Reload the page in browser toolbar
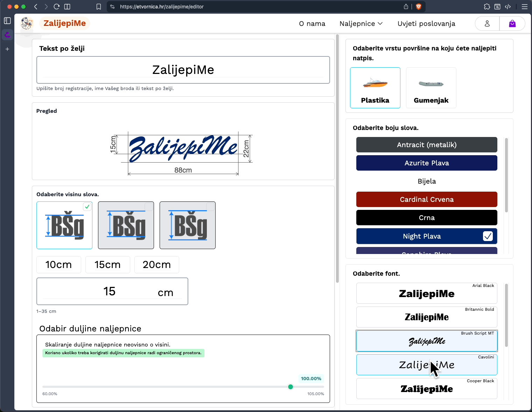Screen dimensions: 532x412 57,7
